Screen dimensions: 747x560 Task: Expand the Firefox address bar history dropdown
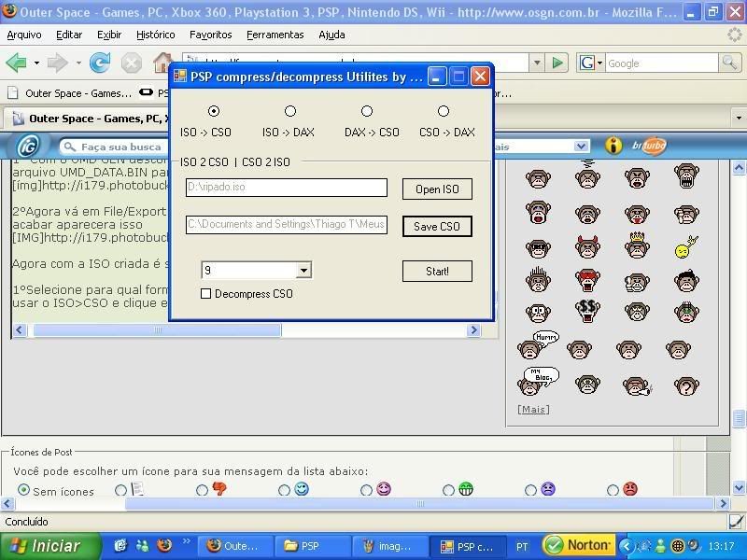(x=537, y=63)
